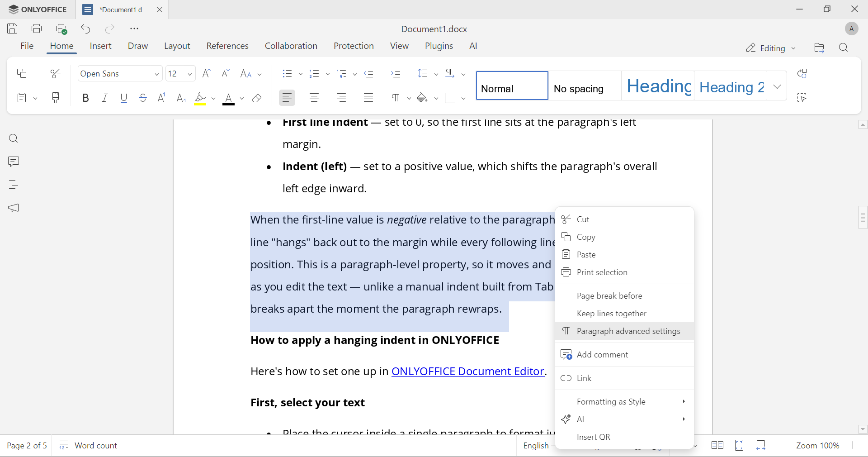Open the Replace tool icon in ribbon
Screen dimensions: 868x457
point(802,73)
